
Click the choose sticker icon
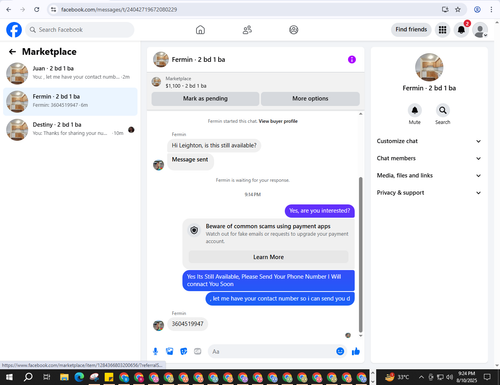[x=184, y=351]
